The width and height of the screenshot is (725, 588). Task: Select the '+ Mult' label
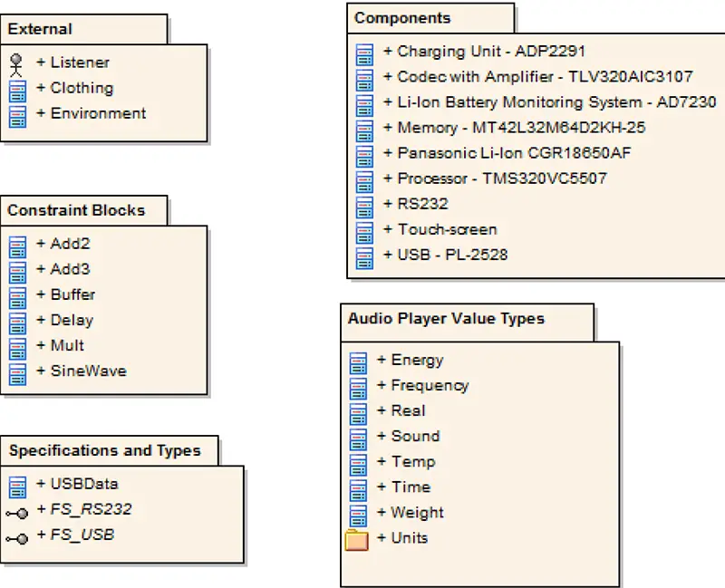[x=61, y=345]
